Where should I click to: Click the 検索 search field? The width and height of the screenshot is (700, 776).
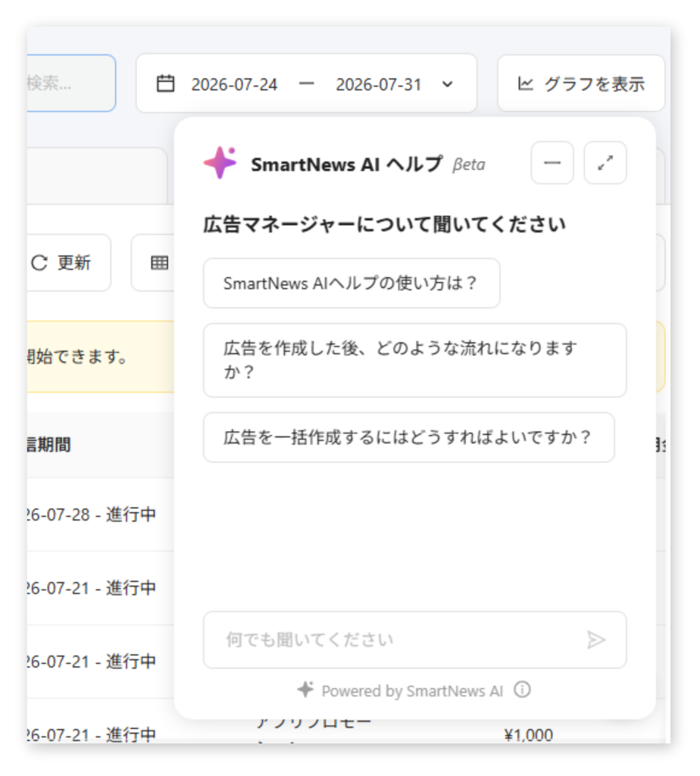71,83
